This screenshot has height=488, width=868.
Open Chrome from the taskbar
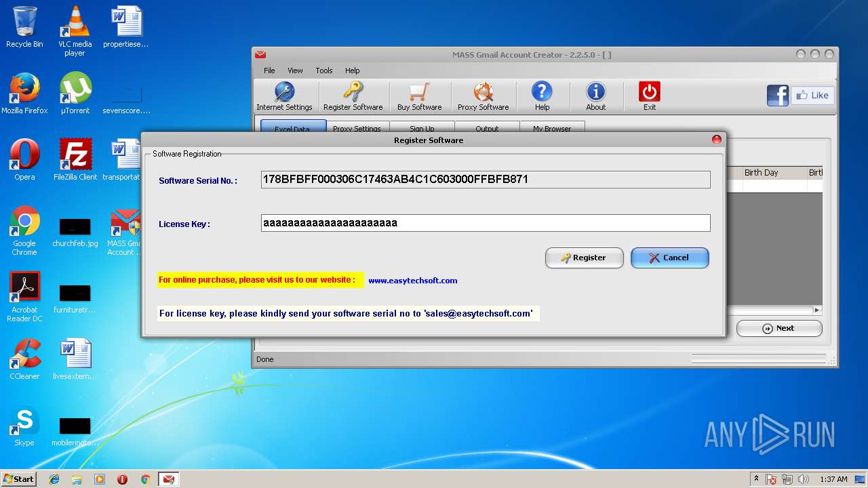[x=145, y=479]
